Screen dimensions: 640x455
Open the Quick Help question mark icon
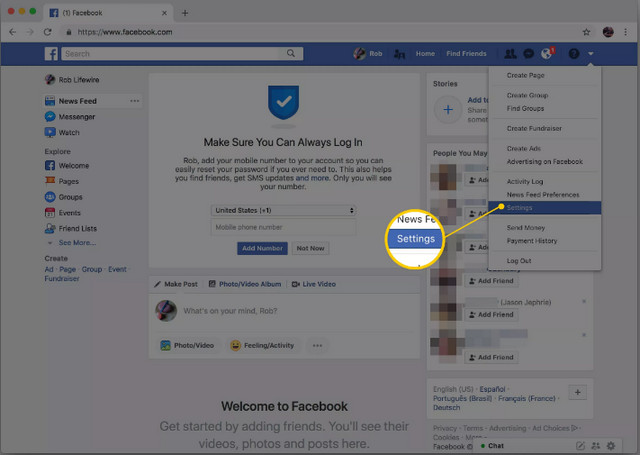click(573, 53)
